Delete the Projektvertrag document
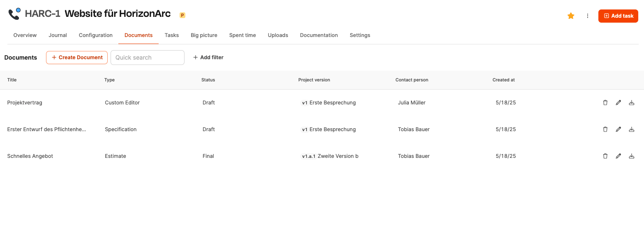Viewport: 644px width, 229px height. pos(605,103)
